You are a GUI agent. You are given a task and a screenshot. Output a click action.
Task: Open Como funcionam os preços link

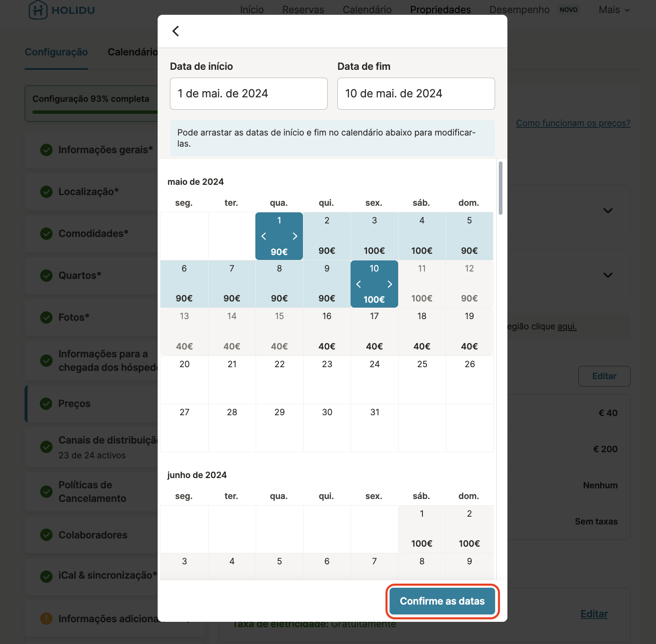(573, 123)
